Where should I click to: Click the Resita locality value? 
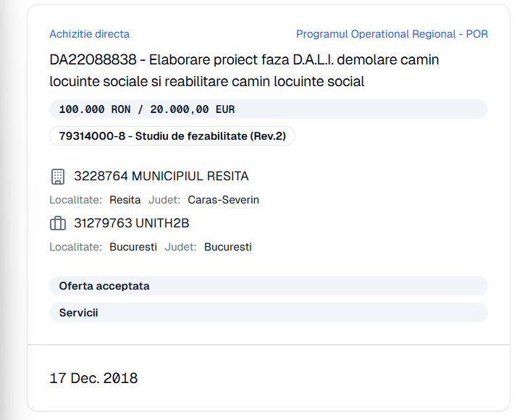(x=125, y=200)
